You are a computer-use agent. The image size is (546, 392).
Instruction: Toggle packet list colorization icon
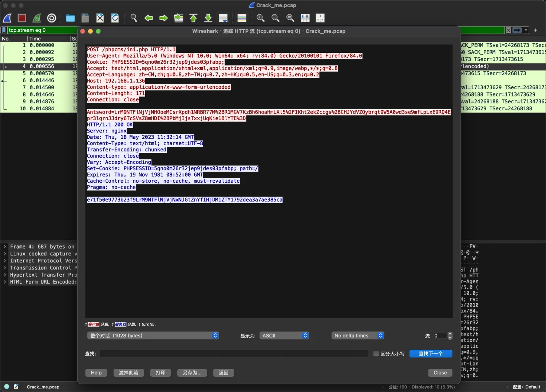(242, 18)
